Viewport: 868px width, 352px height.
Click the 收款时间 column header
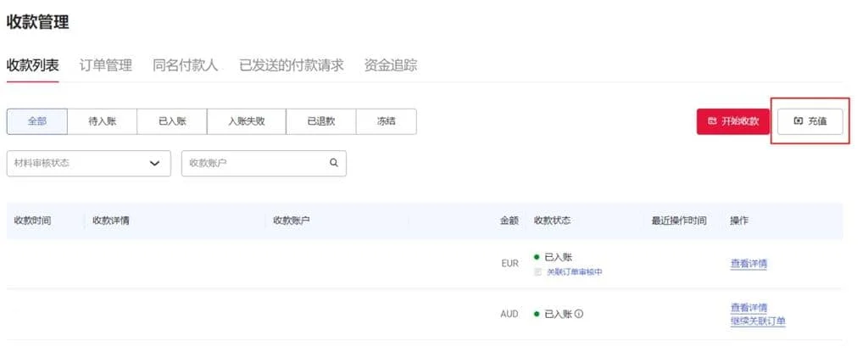pos(33,221)
